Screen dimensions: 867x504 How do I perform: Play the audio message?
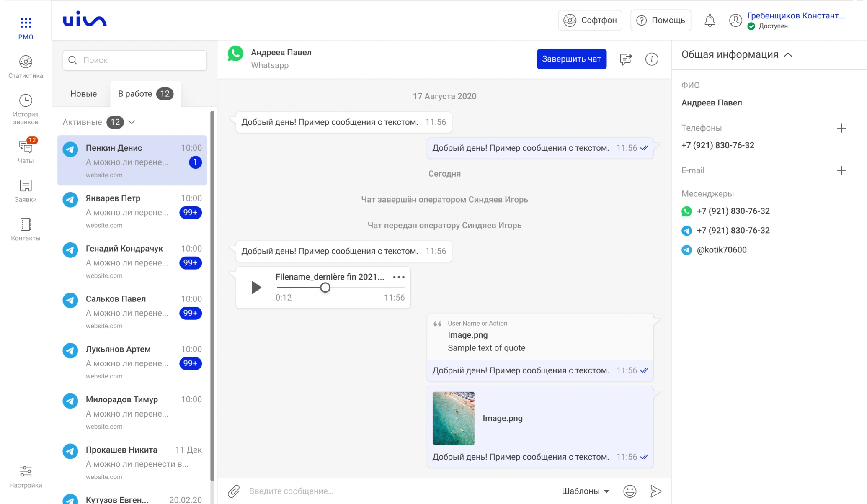[x=256, y=287]
